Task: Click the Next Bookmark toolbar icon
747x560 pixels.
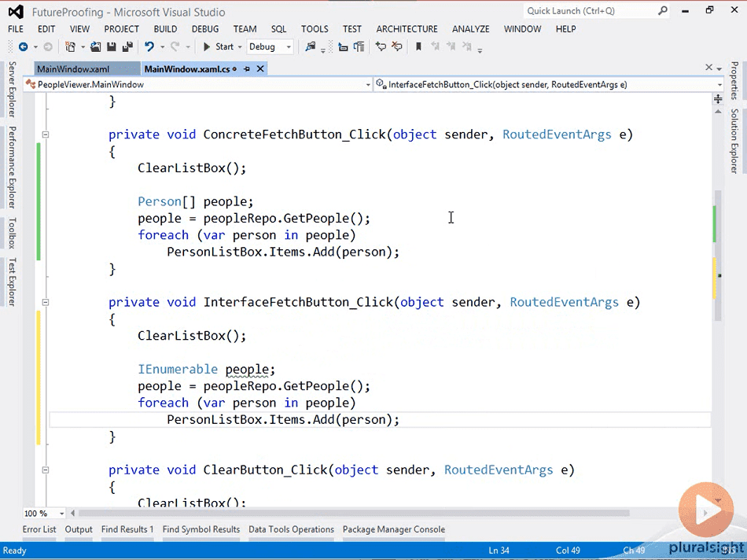Action: pos(451,46)
